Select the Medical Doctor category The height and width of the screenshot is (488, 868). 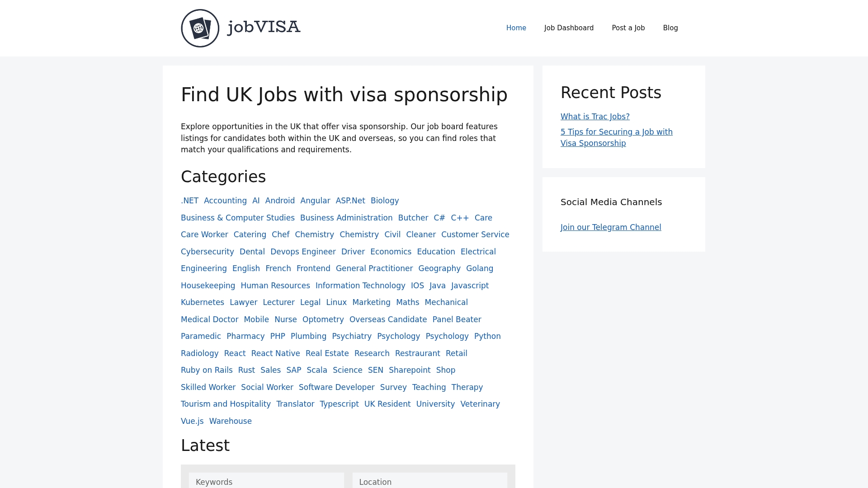pos(209,319)
